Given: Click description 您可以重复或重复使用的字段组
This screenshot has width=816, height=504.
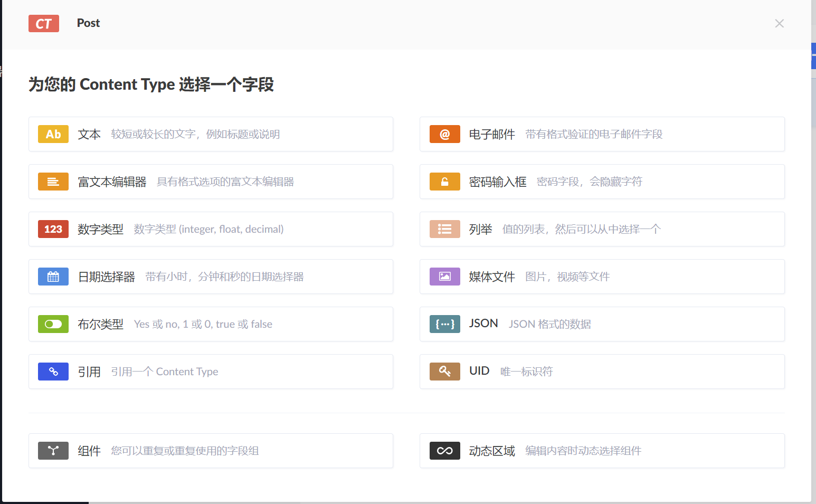Looking at the screenshot, I should (x=185, y=451).
